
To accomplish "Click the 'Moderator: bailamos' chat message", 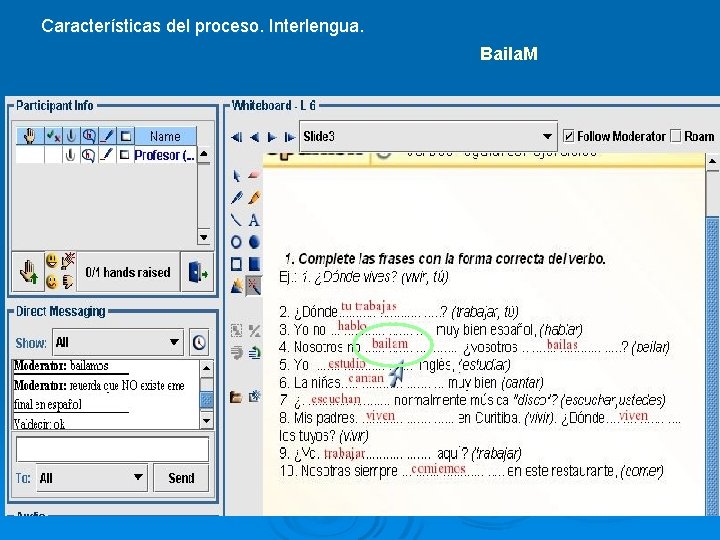I will pos(62,366).
